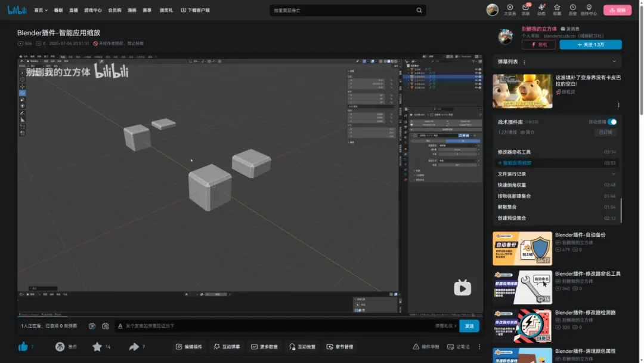Click the bilibili logo
Image resolution: width=644 pixels, height=363 pixels.
(17, 10)
